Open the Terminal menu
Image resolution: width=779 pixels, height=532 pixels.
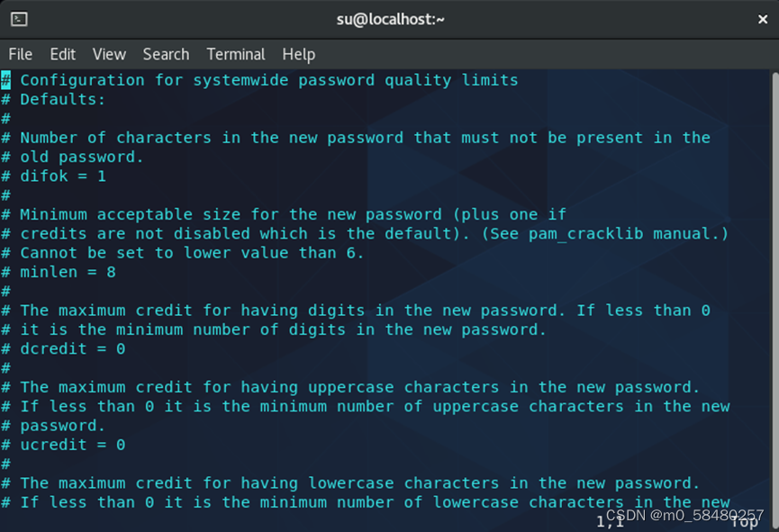235,54
